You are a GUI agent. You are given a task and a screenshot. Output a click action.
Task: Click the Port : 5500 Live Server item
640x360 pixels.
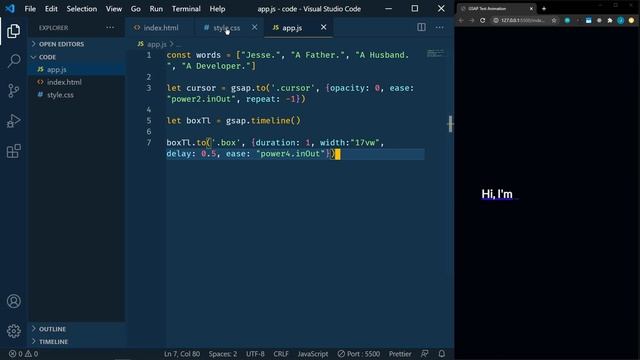359,354
